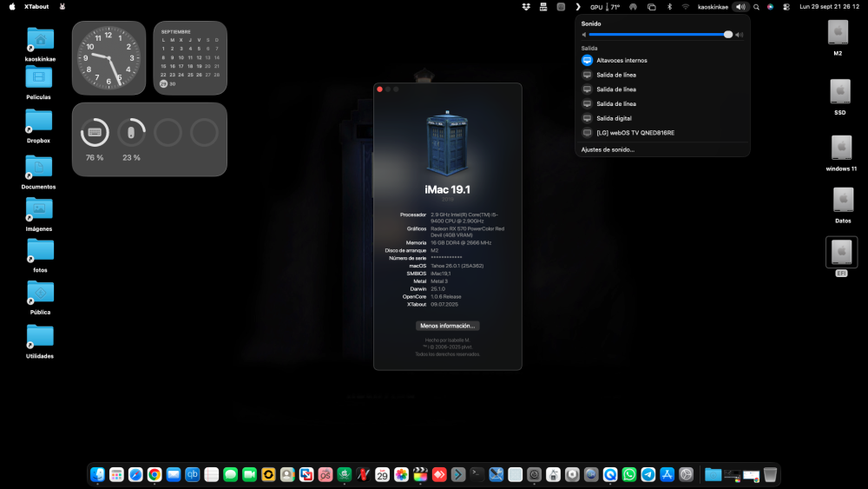This screenshot has width=868, height=489.
Task: Select the Salida digital output
Action: pyautogui.click(x=662, y=118)
